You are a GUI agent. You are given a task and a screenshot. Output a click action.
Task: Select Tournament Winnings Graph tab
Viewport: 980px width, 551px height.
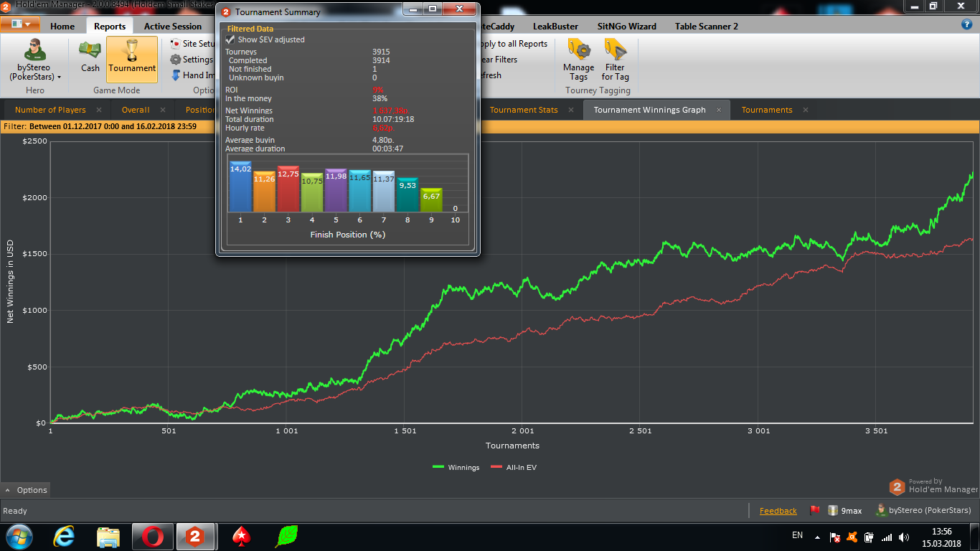point(649,110)
